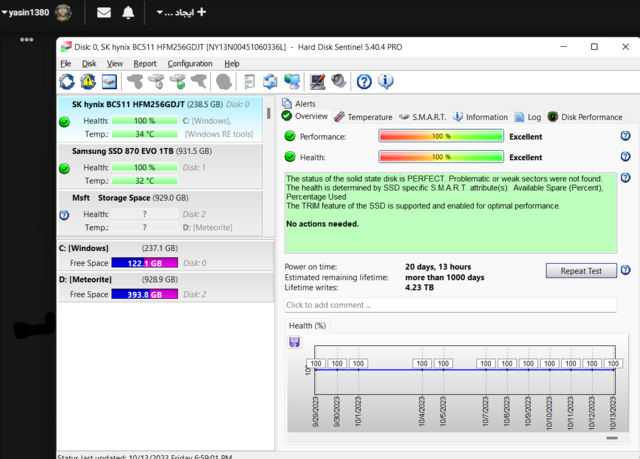Switch to the Temperature tab
The image size is (640, 459).
pos(363,117)
